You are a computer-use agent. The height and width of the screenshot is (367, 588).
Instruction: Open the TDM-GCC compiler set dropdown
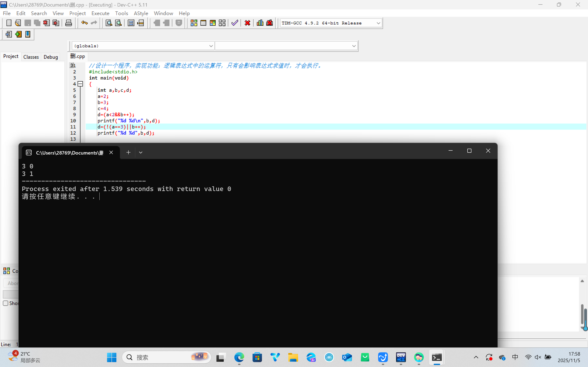[x=378, y=23]
